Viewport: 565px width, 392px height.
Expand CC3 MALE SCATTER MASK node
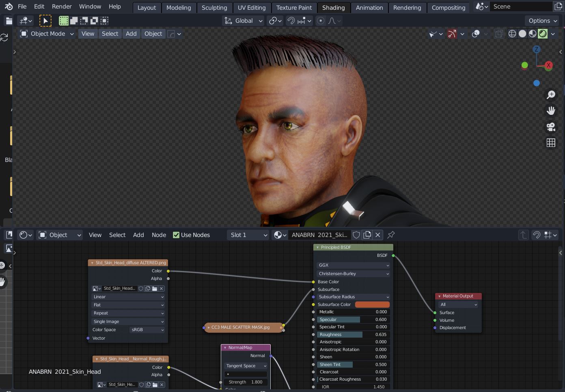click(x=209, y=327)
